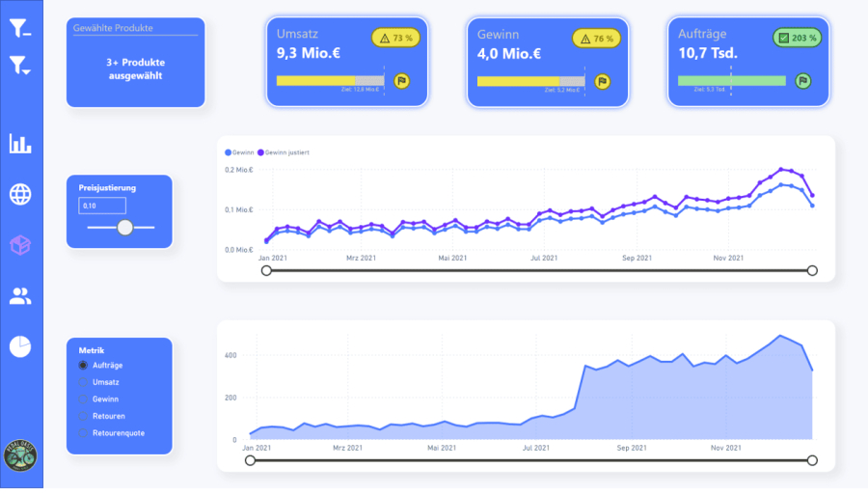Click the clear filters funnel icon
The image size is (868, 495).
[20, 28]
